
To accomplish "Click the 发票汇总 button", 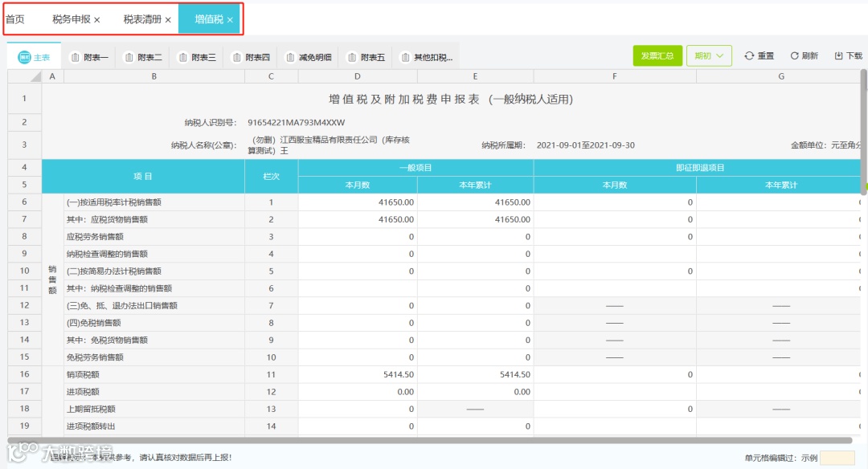I will (657, 56).
